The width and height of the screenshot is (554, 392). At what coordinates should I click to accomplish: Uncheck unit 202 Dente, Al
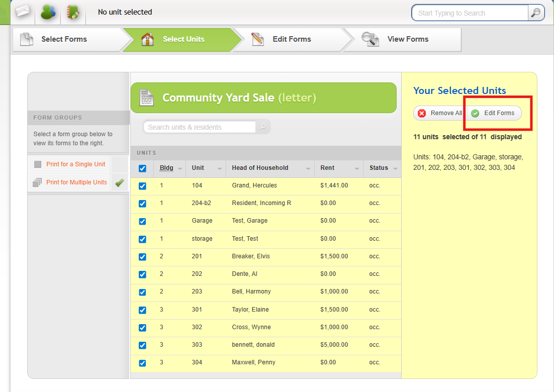pyautogui.click(x=142, y=274)
